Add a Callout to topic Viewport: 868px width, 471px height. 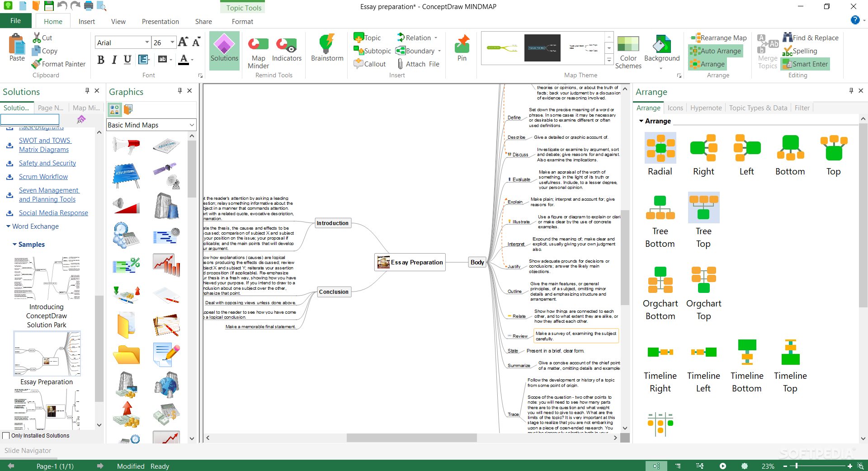click(370, 64)
